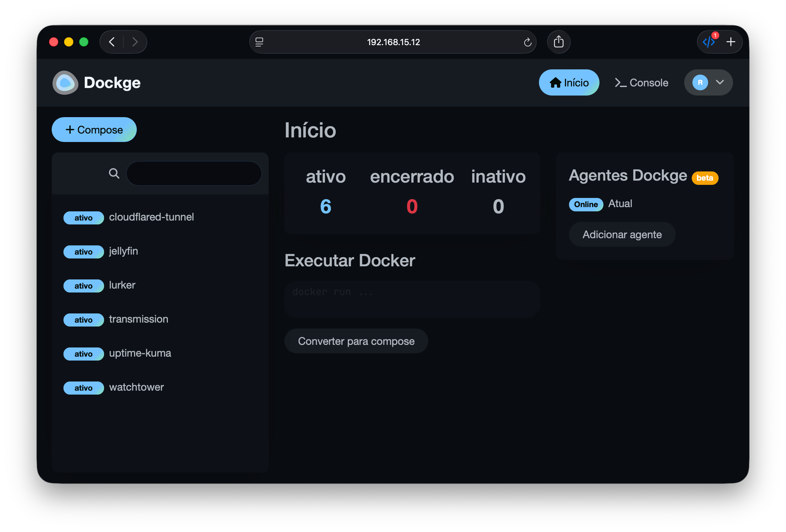This screenshot has height=532, width=786.
Task: Expand the user profile dropdown chevron
Action: point(720,82)
